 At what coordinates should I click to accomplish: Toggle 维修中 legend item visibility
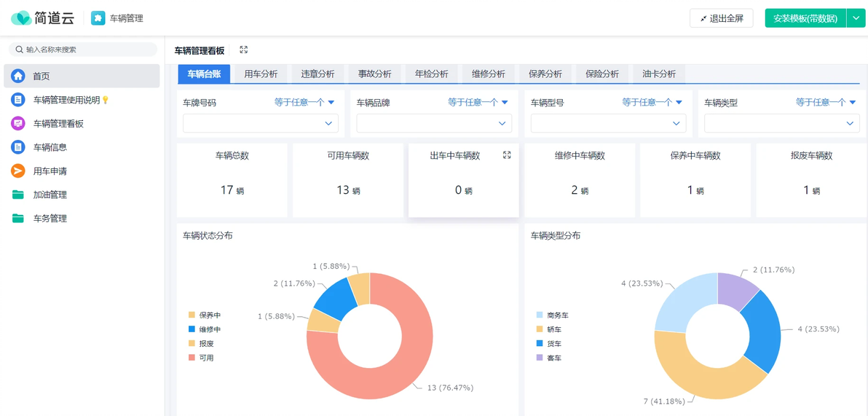[205, 329]
